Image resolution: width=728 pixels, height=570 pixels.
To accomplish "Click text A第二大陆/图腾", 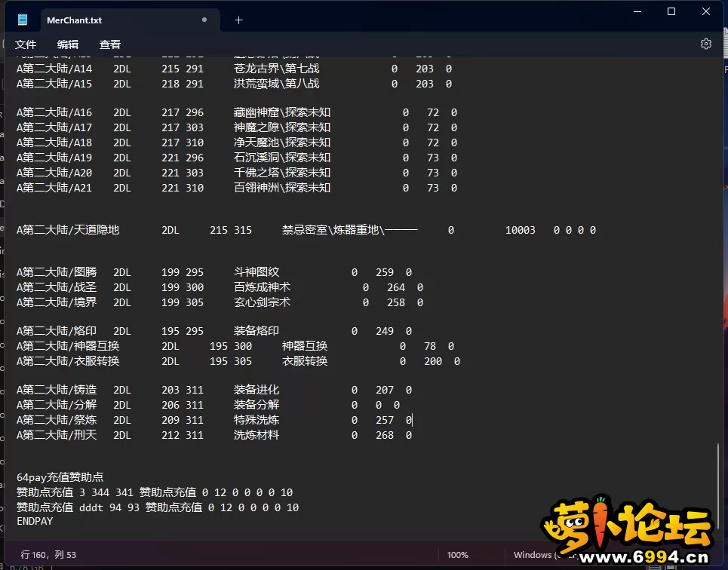I will (57, 272).
